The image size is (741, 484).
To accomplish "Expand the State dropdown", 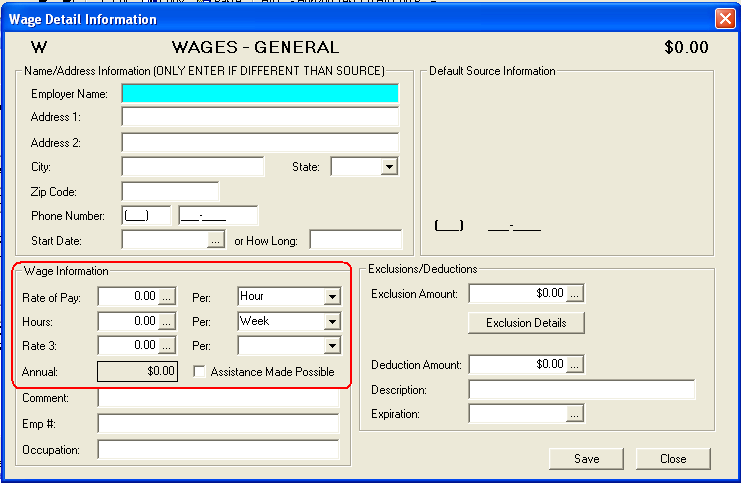I will click(389, 167).
